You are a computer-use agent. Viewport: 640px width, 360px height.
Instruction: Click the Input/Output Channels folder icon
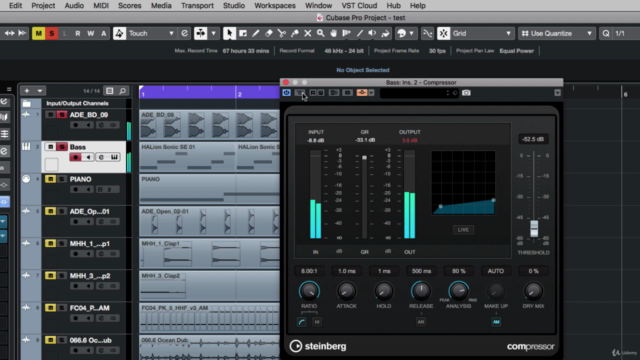coord(27,103)
